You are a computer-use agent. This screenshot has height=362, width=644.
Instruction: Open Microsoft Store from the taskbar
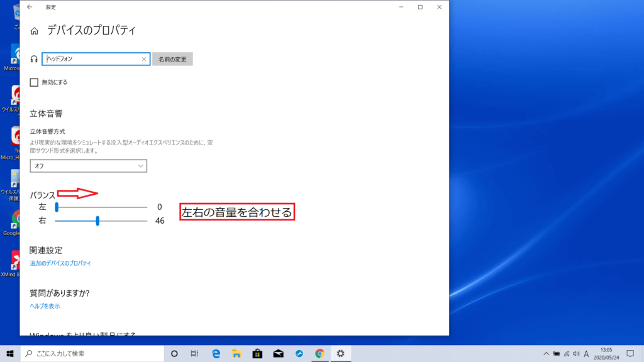pyautogui.click(x=257, y=353)
